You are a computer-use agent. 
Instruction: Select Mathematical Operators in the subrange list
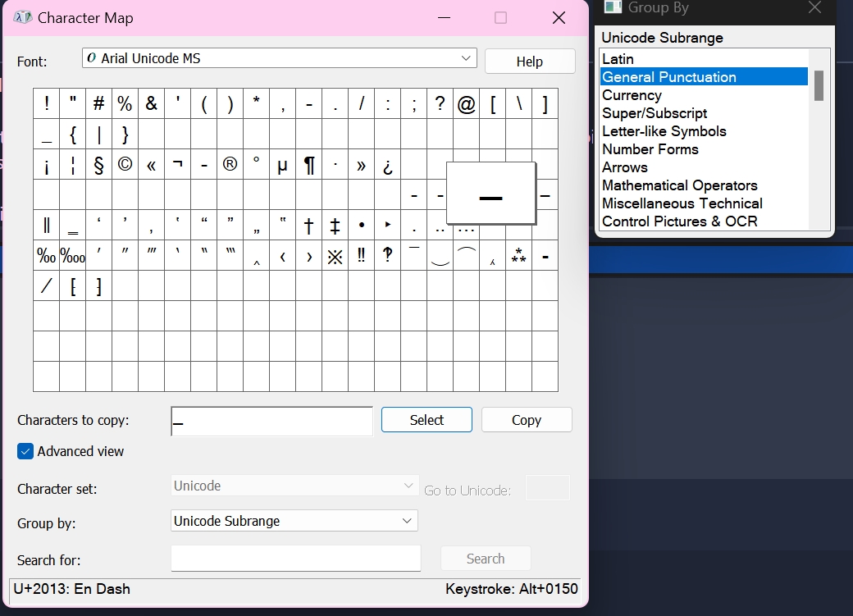679,185
